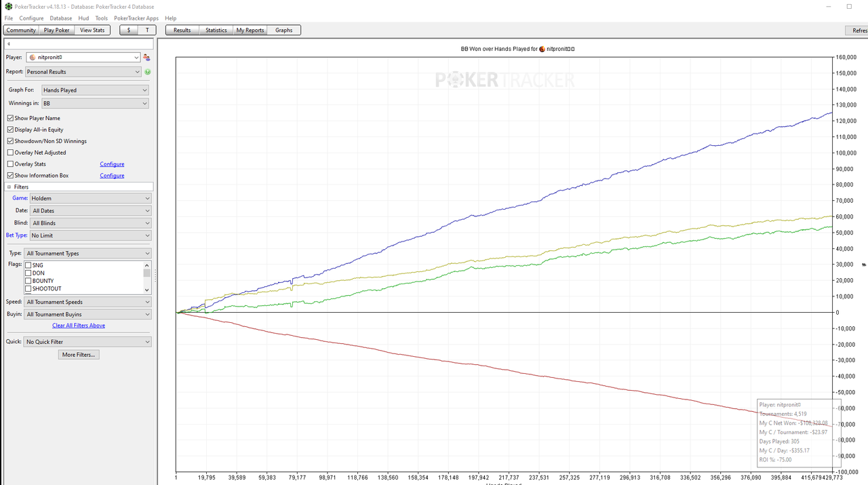
Task: Switch to the Community tab
Action: pyautogui.click(x=21, y=30)
